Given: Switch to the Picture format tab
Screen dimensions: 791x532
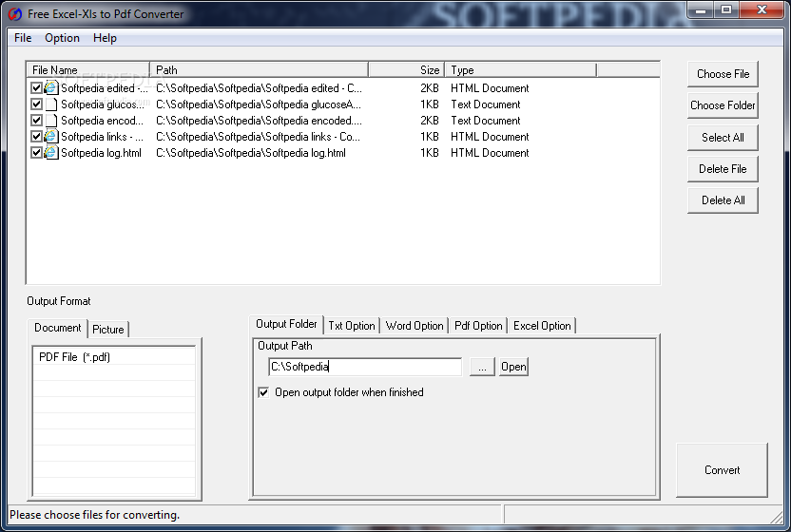Looking at the screenshot, I should [x=108, y=330].
